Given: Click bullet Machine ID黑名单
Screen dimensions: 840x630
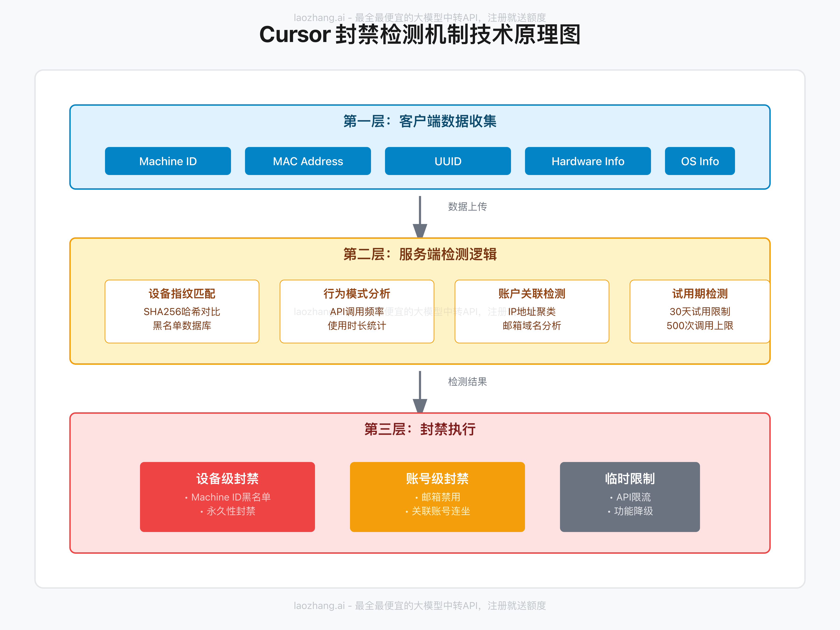Looking at the screenshot, I should coord(227,497).
